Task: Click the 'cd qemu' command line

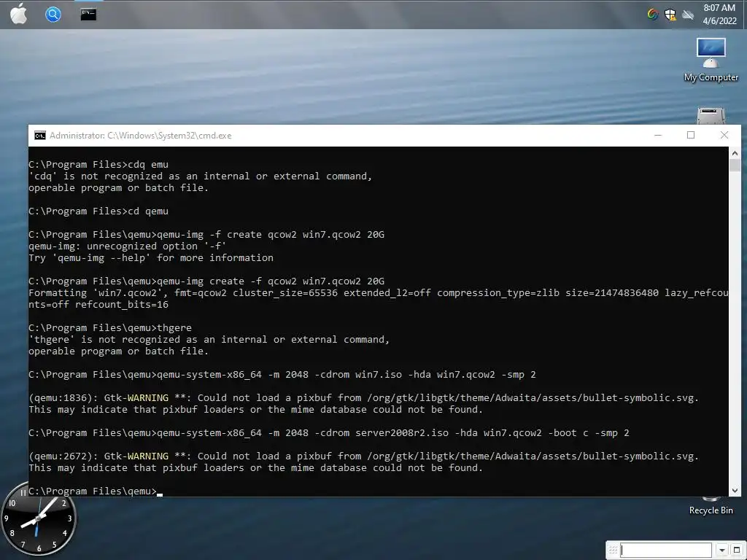Action: [98, 211]
